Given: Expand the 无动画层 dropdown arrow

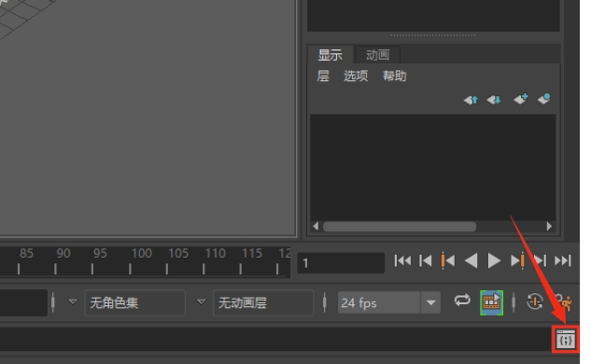Looking at the screenshot, I should (x=202, y=301).
